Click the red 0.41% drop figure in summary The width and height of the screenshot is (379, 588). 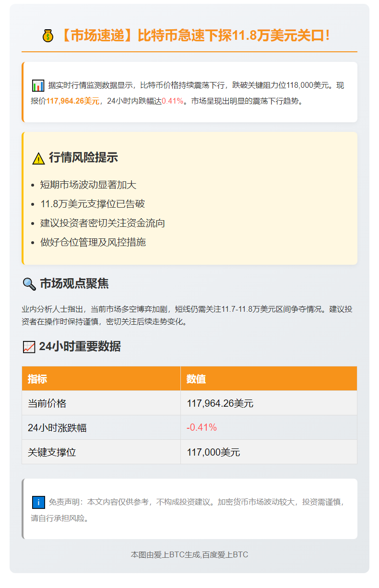coord(173,101)
